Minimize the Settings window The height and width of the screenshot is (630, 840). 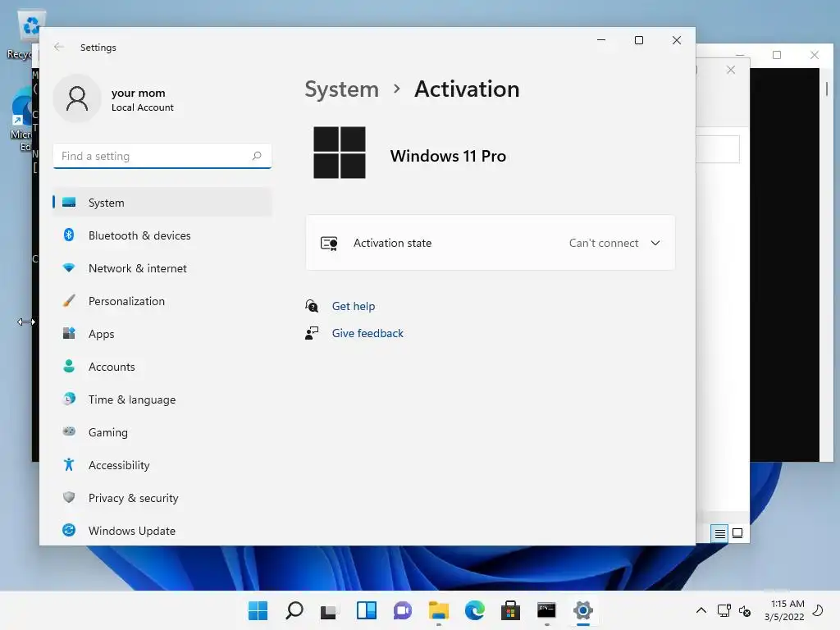click(601, 40)
